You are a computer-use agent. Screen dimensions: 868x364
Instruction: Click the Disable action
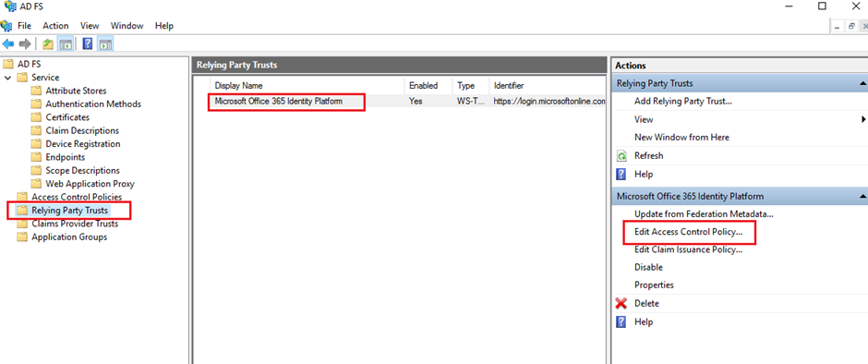pos(648,267)
